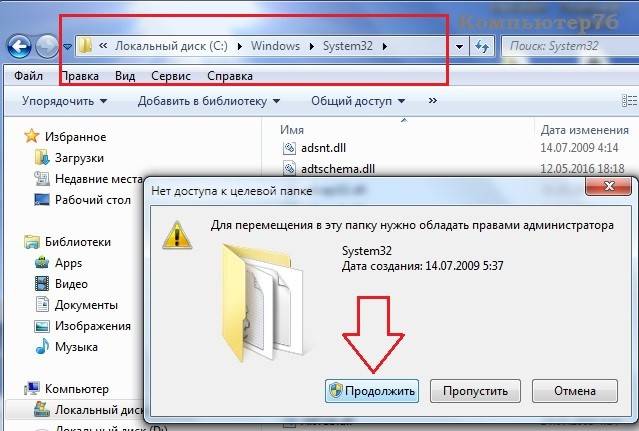The width and height of the screenshot is (639, 431).
Task: Open the 'Музыка' library
Action: (x=76, y=347)
